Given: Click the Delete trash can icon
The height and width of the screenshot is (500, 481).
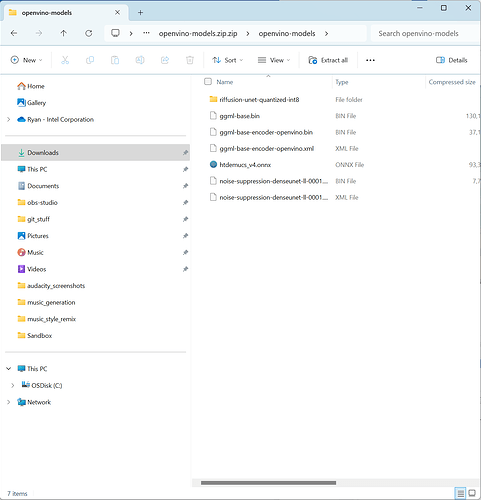Looking at the screenshot, I should pos(190,60).
